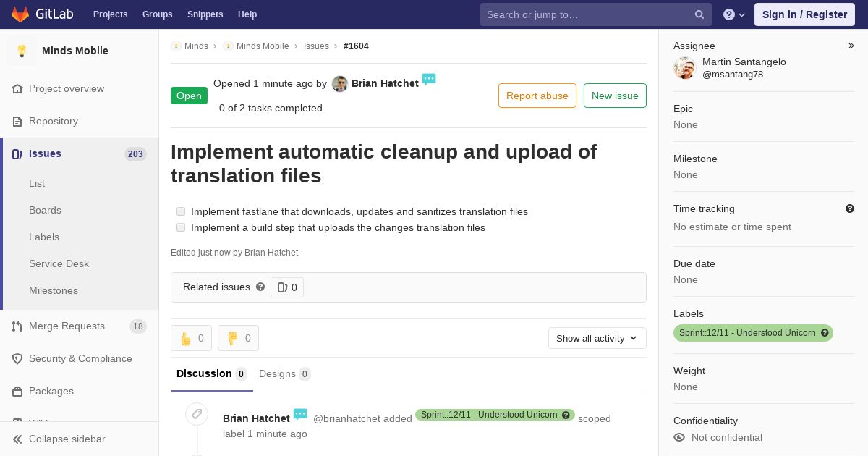The image size is (868, 456).
Task: Click the Security & Compliance shield icon
Action: (x=17, y=358)
